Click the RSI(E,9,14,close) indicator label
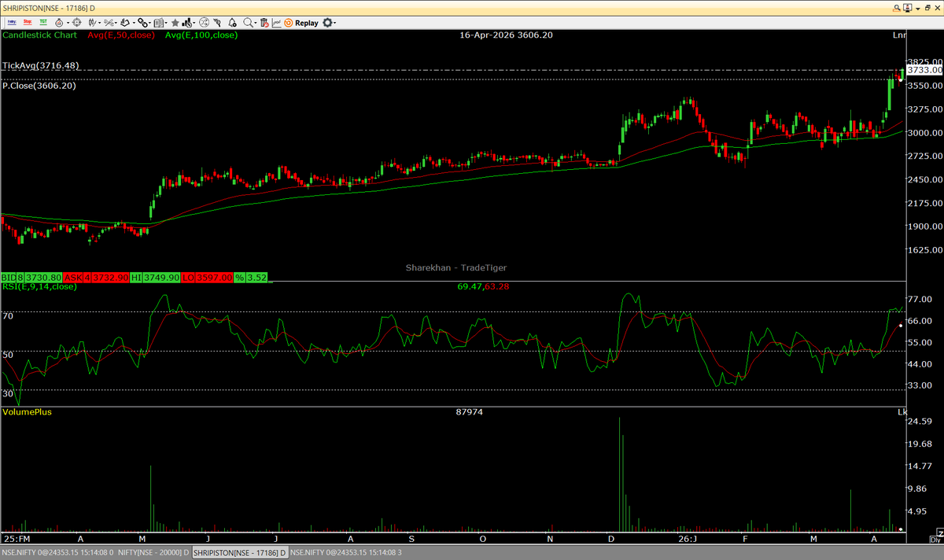Screen dimensions: 944x560 pos(39,286)
